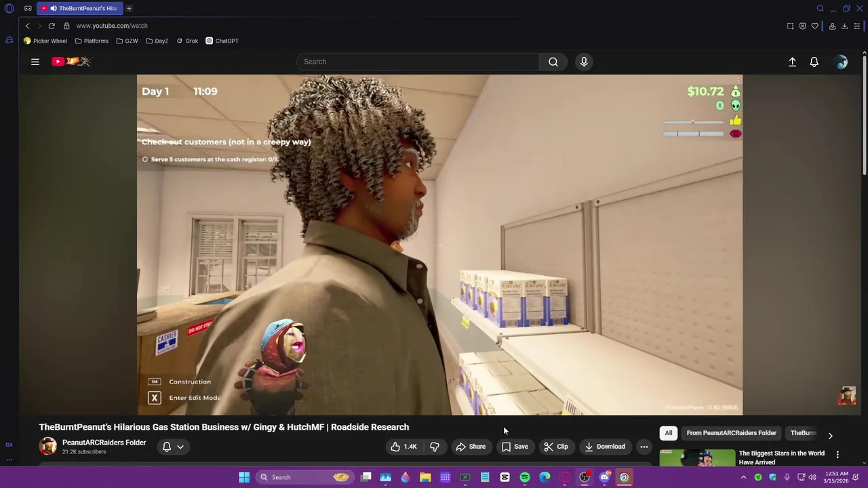This screenshot has width=868, height=488.
Task: Start voice search with the microphone
Action: tap(584, 62)
